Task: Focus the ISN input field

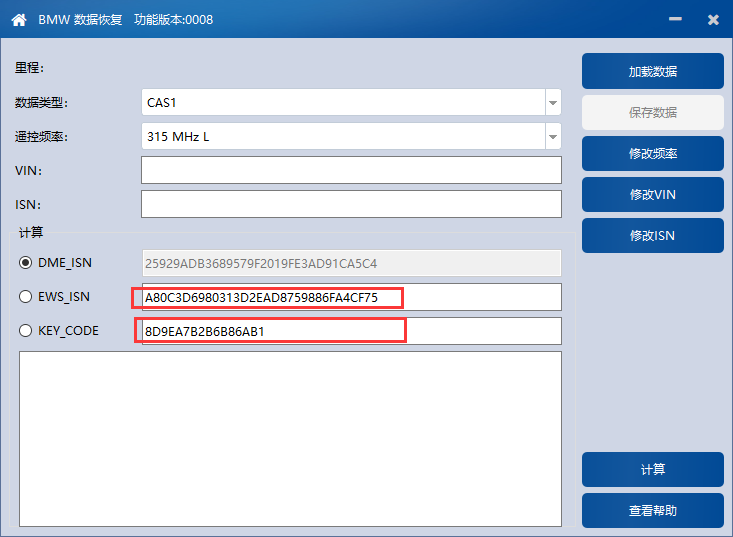Action: tap(351, 204)
